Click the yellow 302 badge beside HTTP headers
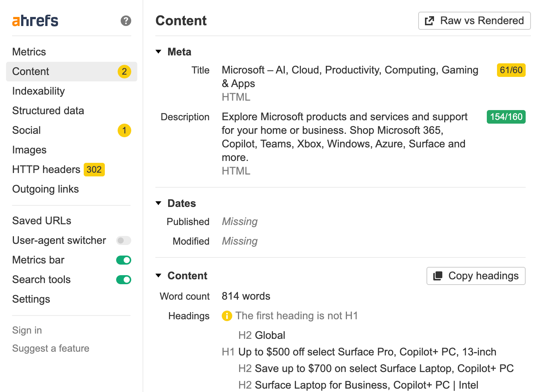 tap(94, 170)
